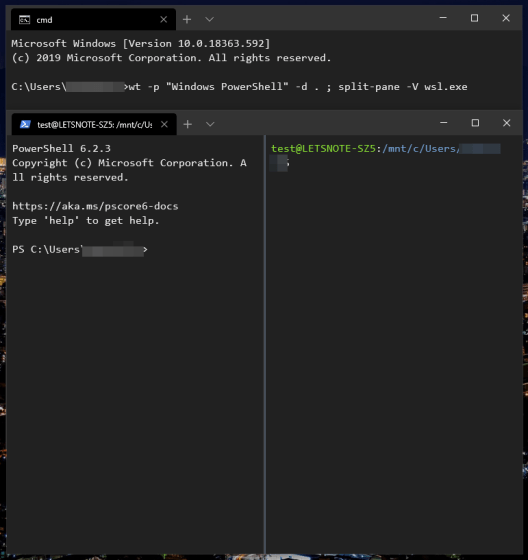The height and width of the screenshot is (560, 528).
Task: Click the cmd icon on the cmd tab
Action: pyautogui.click(x=24, y=20)
